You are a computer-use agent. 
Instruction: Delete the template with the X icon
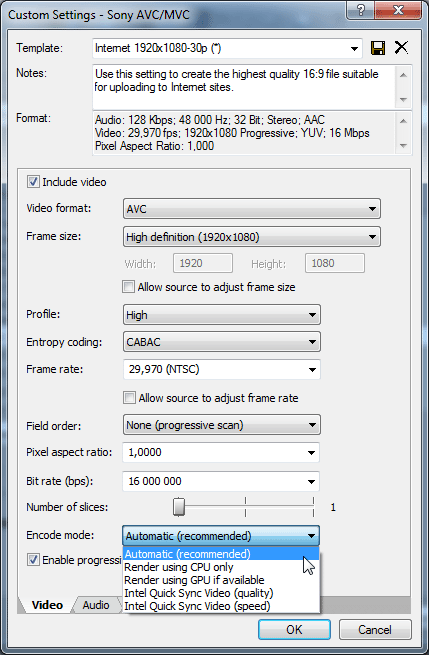tap(401, 48)
